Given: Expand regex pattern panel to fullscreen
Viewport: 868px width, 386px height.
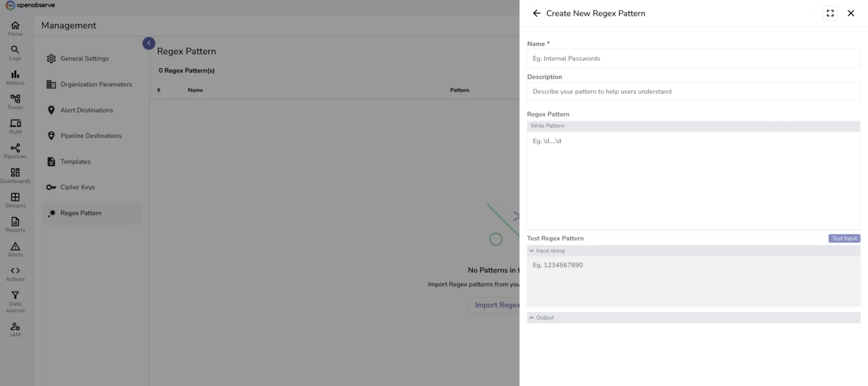Looking at the screenshot, I should pyautogui.click(x=830, y=13).
